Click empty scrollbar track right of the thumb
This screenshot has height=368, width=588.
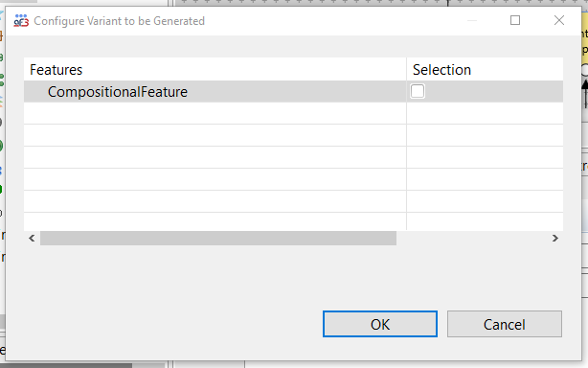pyautogui.click(x=472, y=239)
